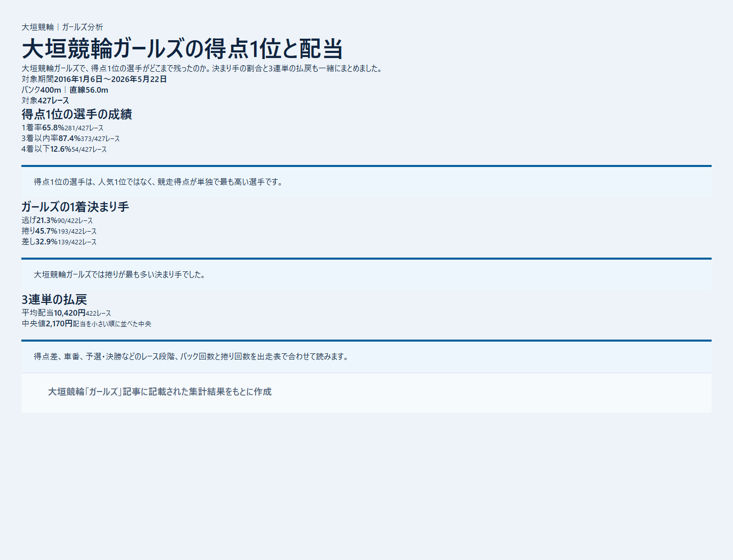
Task: Click the 対象427レース line
Action: point(45,100)
